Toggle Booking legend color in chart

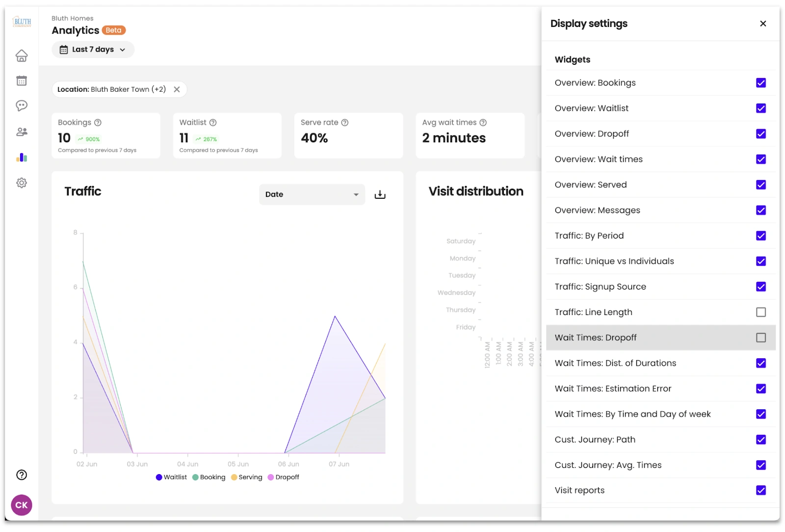click(195, 477)
